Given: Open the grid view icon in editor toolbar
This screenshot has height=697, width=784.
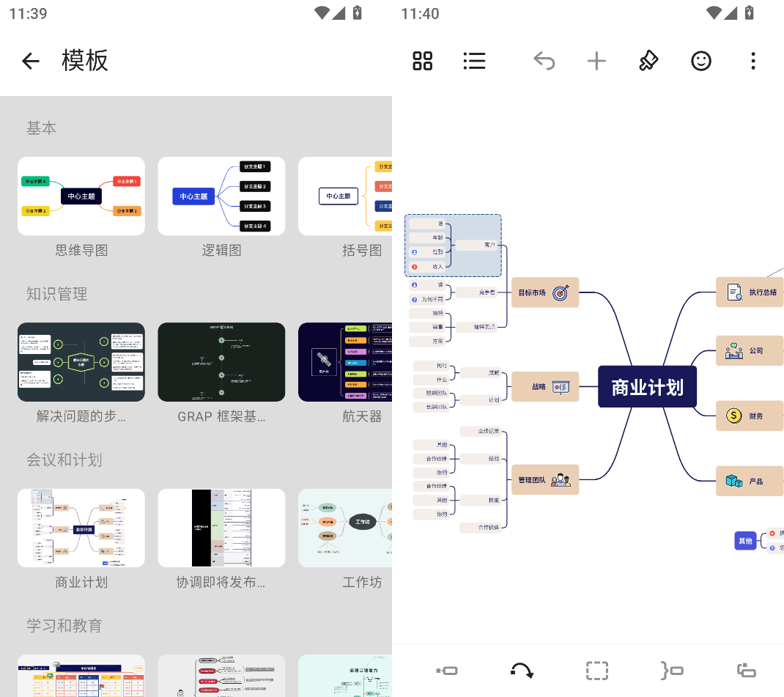Looking at the screenshot, I should [x=423, y=61].
